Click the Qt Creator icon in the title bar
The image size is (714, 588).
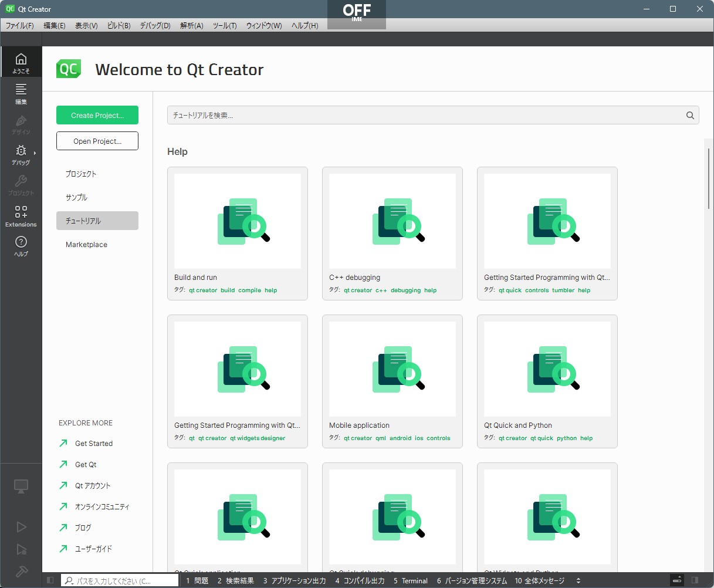[x=10, y=9]
